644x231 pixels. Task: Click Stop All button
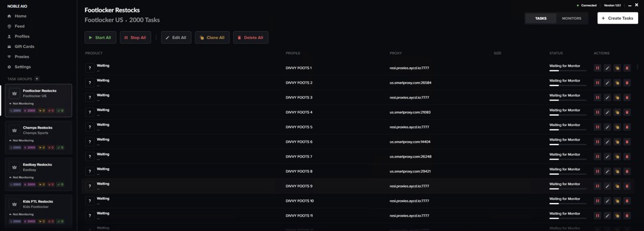pos(135,38)
